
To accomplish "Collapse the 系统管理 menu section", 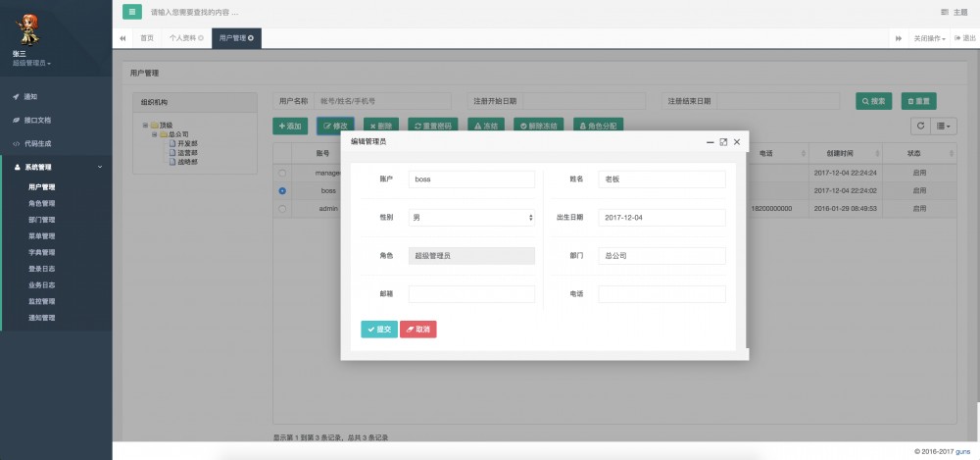I will coord(56,167).
